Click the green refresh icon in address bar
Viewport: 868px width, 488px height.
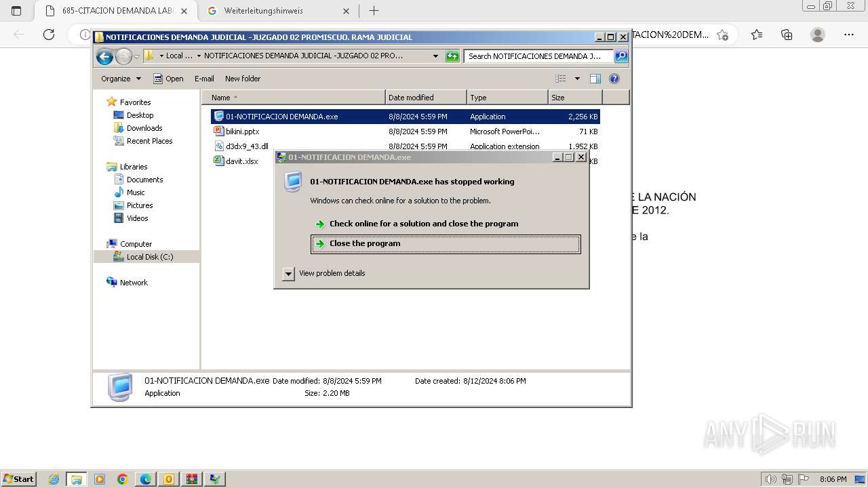(452, 56)
